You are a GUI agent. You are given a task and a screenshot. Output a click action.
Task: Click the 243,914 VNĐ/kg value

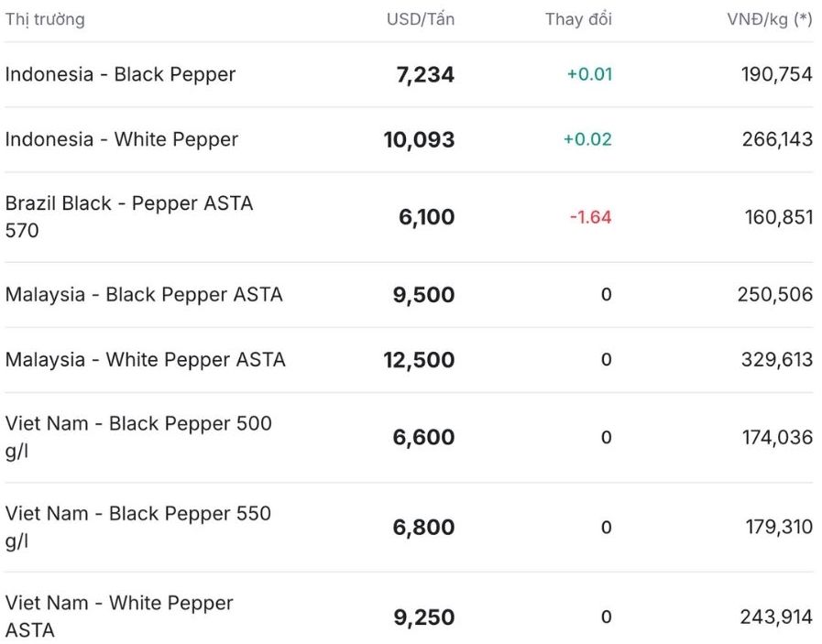[x=776, y=617]
